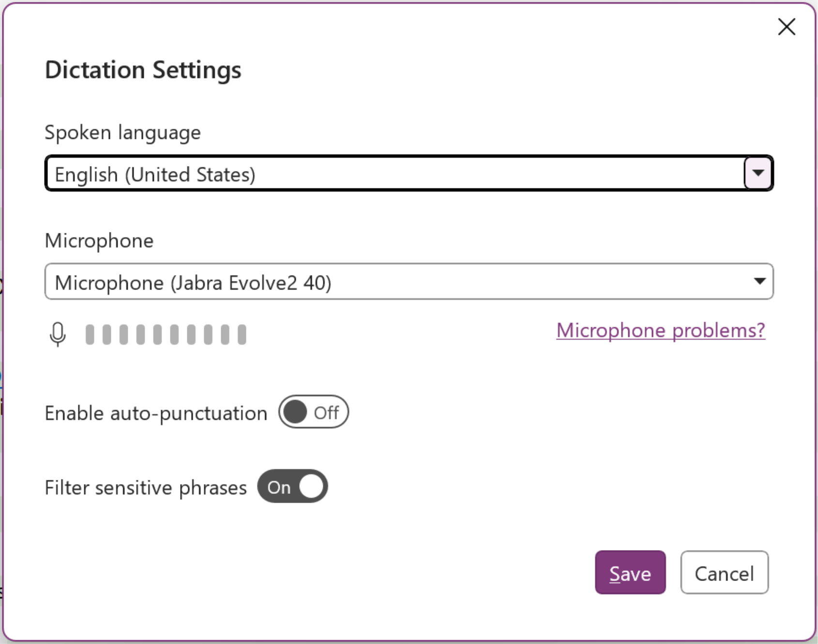Click the Filter sensitive phrases On switch
This screenshot has width=818, height=644.
292,487
